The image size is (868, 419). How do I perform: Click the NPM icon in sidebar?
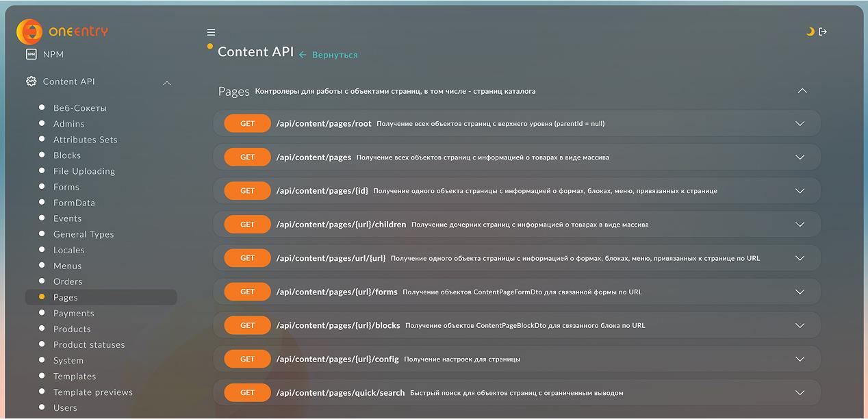(31, 54)
